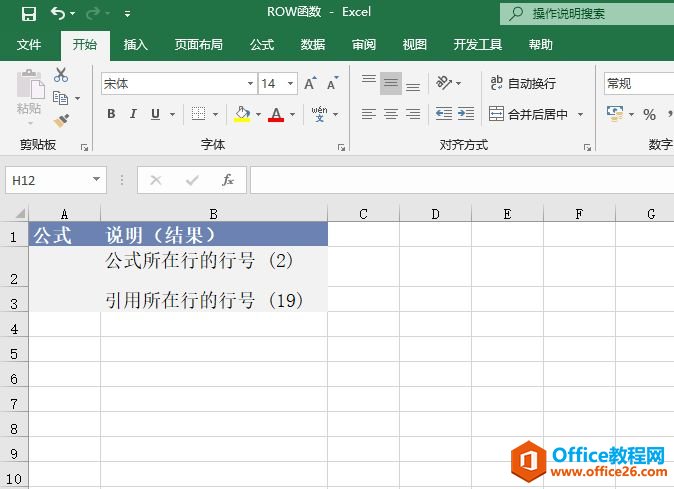Click the cell borders icon
674x489 pixels.
(x=198, y=114)
